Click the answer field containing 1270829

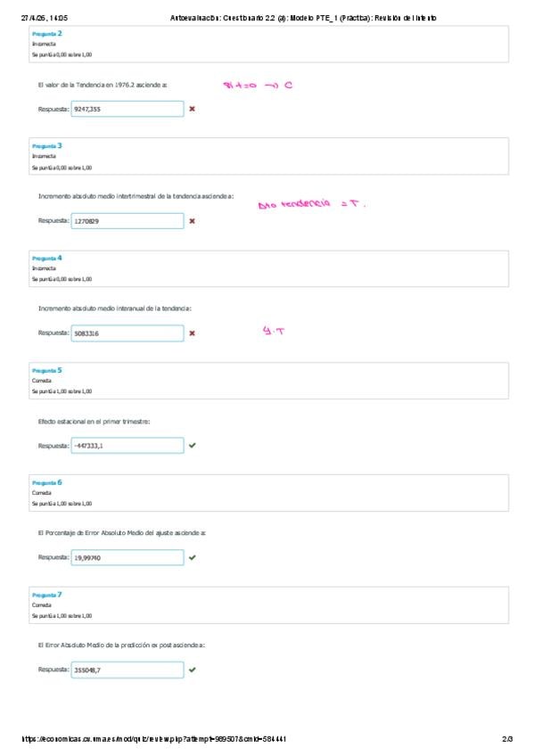[x=127, y=221]
